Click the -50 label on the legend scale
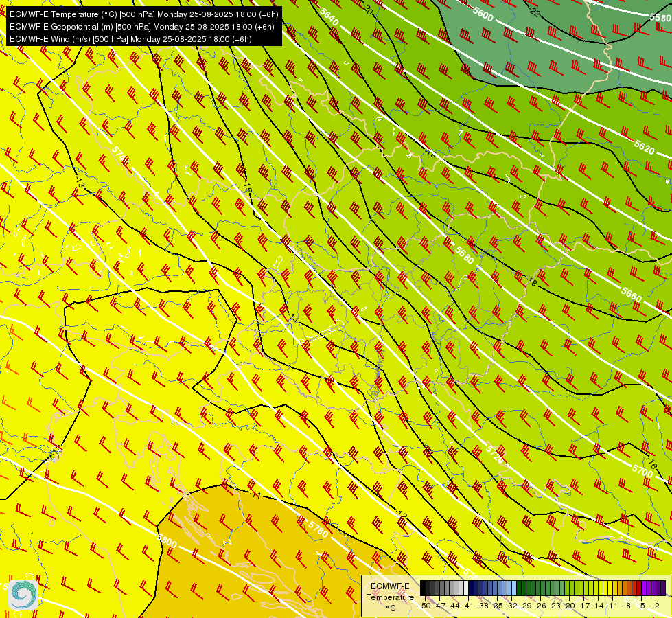Image resolution: width=672 pixels, height=618 pixels. [x=425, y=606]
